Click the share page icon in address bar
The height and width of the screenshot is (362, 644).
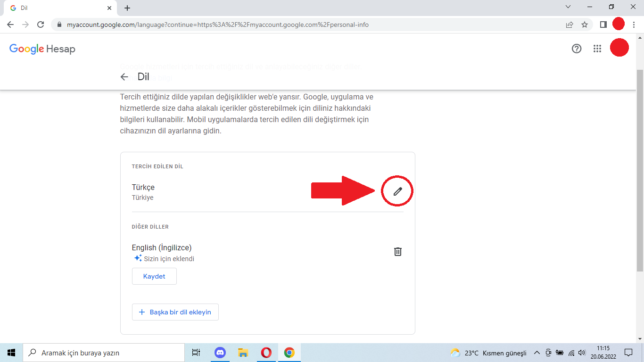point(570,25)
